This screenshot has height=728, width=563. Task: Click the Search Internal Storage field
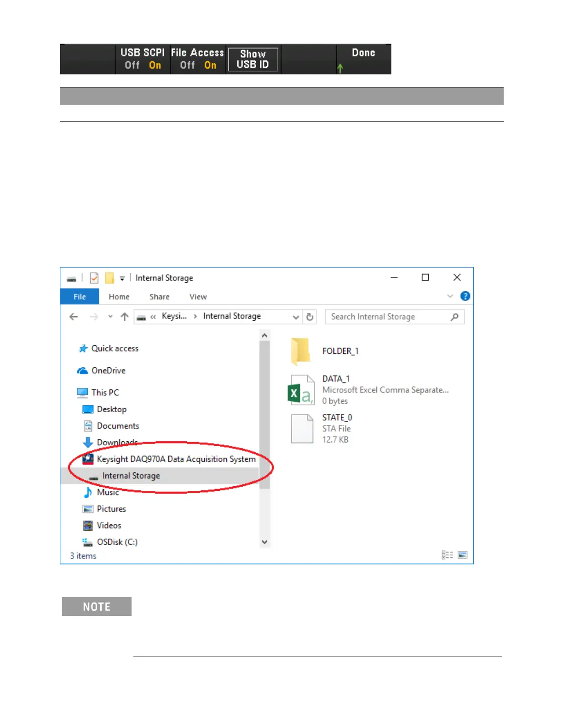point(394,317)
